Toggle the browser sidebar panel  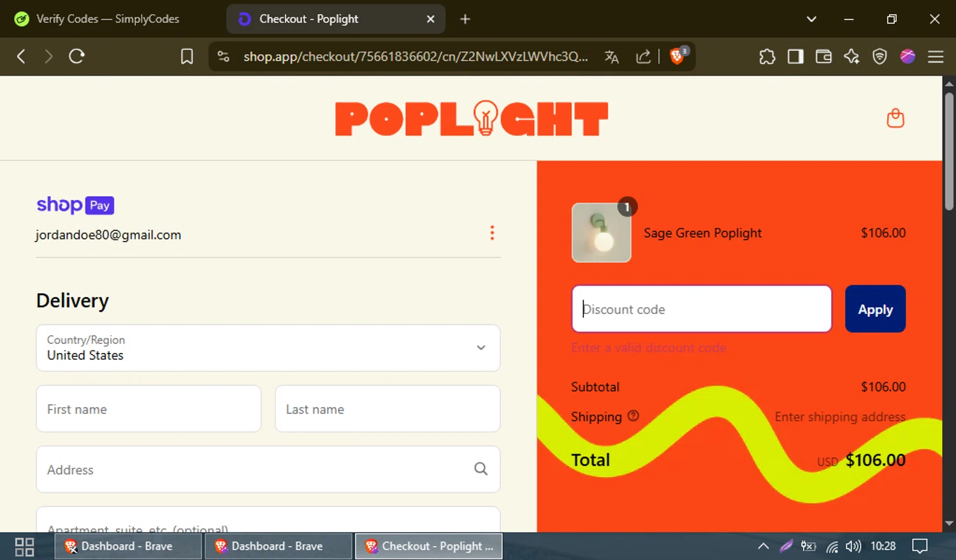pyautogui.click(x=795, y=57)
